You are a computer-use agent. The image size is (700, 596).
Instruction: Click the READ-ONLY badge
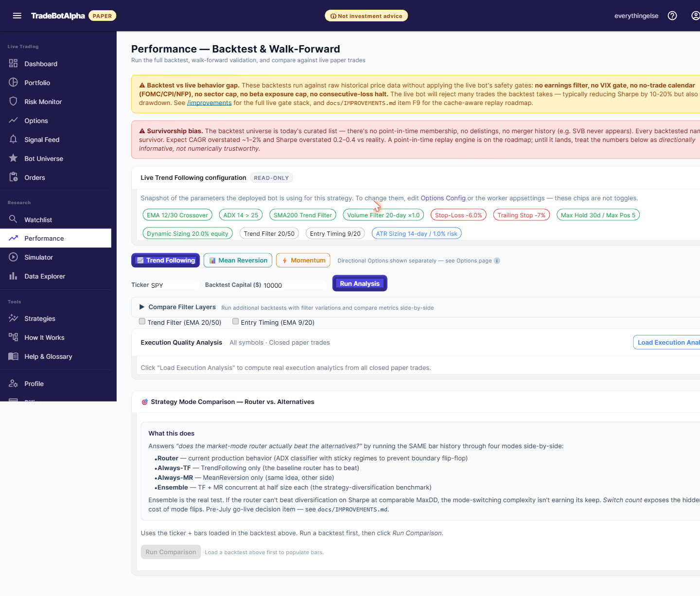click(271, 178)
